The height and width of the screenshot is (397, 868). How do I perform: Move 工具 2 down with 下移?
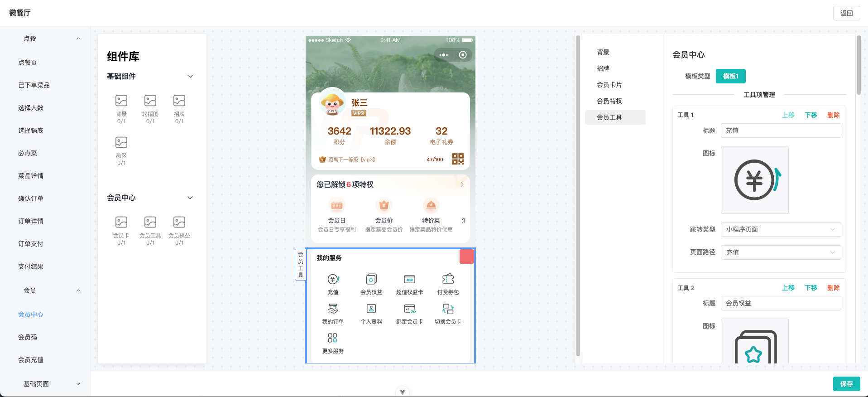[x=811, y=288]
